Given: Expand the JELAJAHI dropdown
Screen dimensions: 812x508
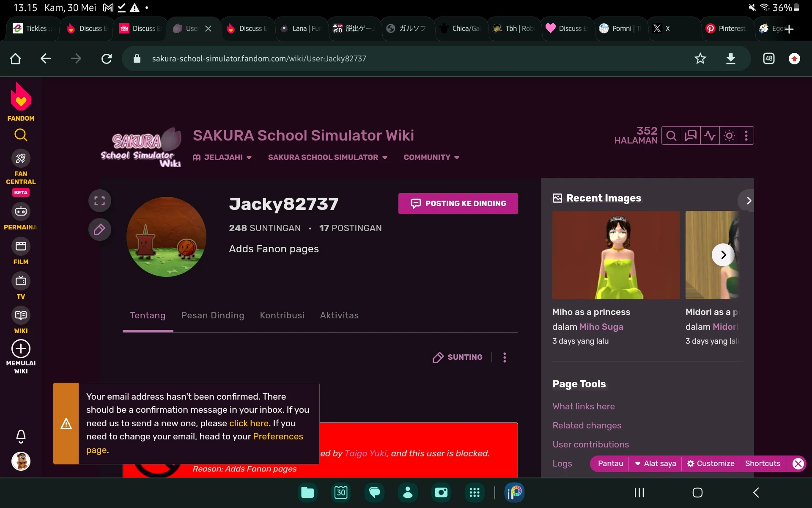Looking at the screenshot, I should pos(223,157).
